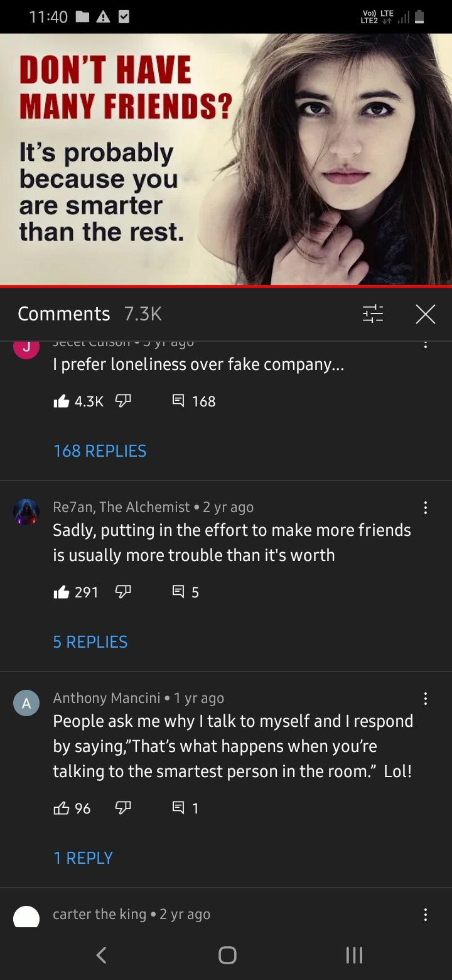Dislike Re7an, The Alchemist's comment
The height and width of the screenshot is (980, 452).
pyautogui.click(x=122, y=592)
